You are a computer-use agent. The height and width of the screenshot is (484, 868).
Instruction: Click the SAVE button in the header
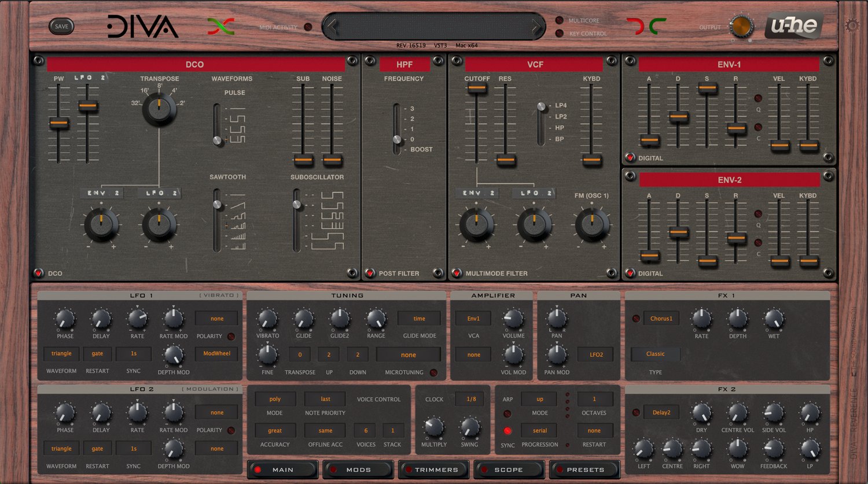[x=61, y=26]
